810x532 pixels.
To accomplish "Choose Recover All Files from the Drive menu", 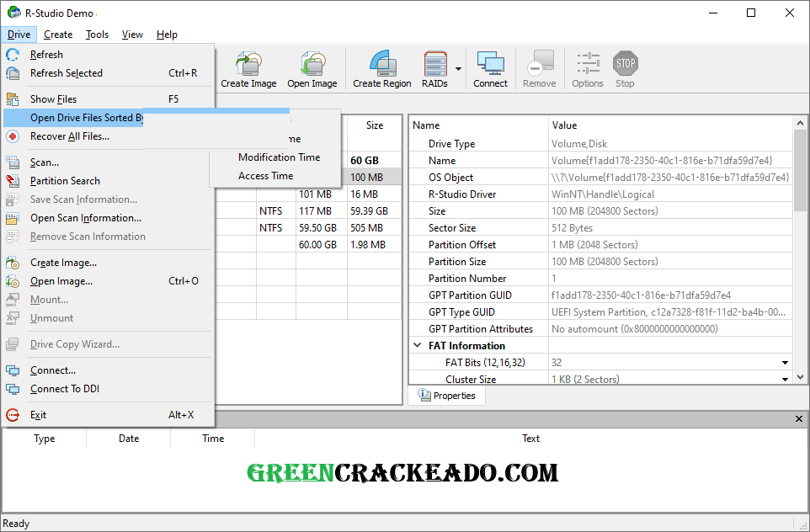I will point(70,136).
